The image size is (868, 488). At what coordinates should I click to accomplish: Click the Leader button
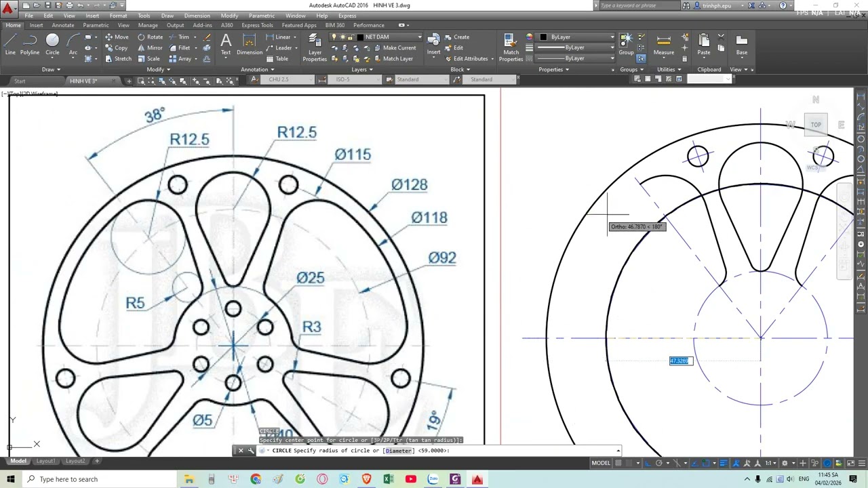(279, 48)
